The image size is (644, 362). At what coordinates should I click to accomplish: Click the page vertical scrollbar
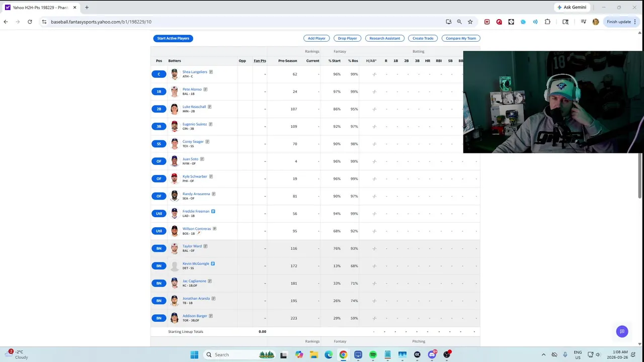coord(640,176)
